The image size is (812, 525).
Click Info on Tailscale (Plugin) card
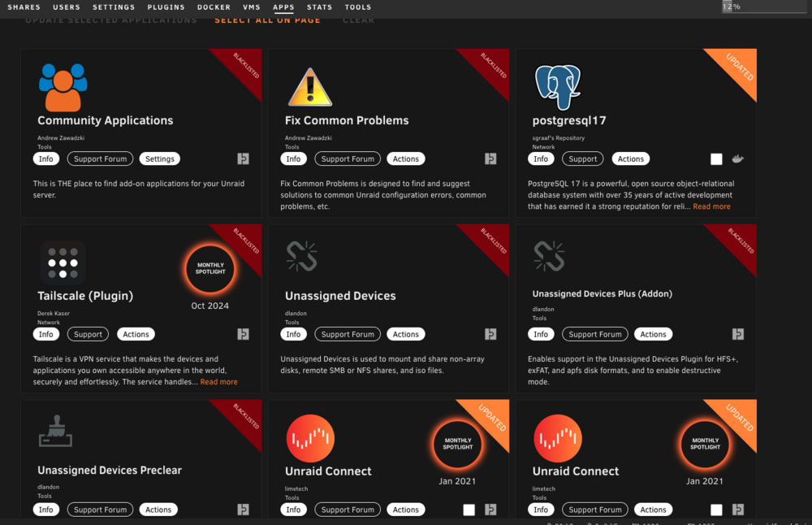tap(46, 334)
